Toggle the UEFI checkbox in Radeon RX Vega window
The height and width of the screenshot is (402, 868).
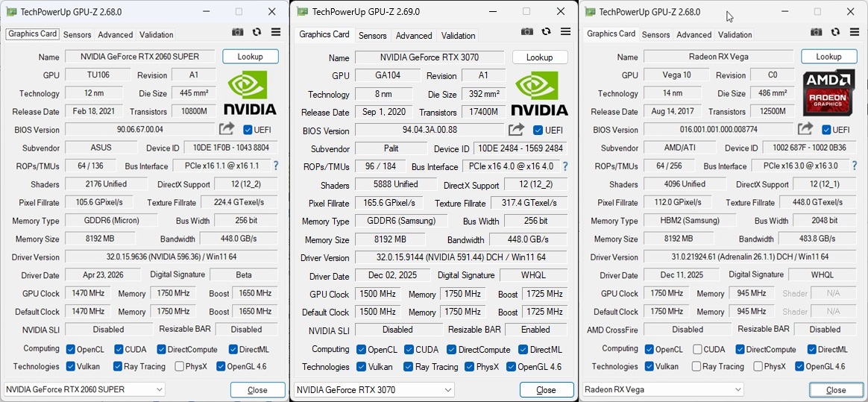tap(827, 130)
